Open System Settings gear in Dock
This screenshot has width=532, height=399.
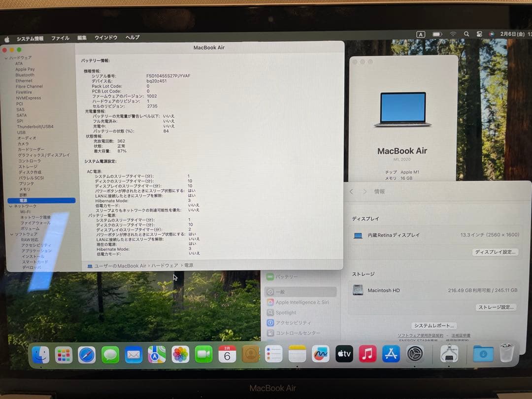tap(415, 354)
